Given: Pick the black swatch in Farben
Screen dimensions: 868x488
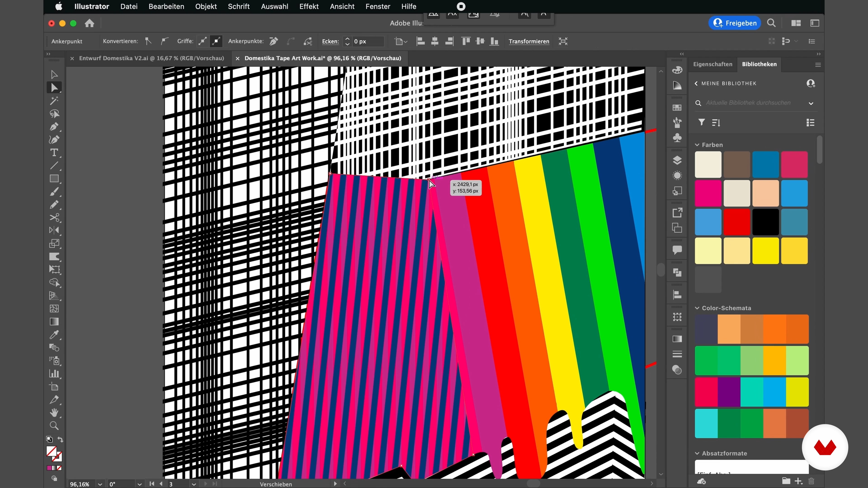Looking at the screenshot, I should coord(766,222).
